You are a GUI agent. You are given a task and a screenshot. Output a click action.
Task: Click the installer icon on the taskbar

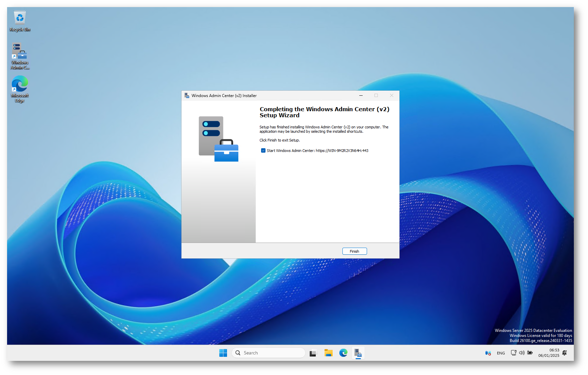click(358, 353)
